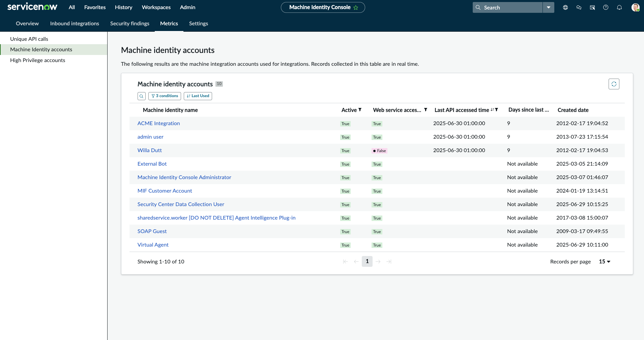
Task: Open ACME Integration account link
Action: (158, 123)
